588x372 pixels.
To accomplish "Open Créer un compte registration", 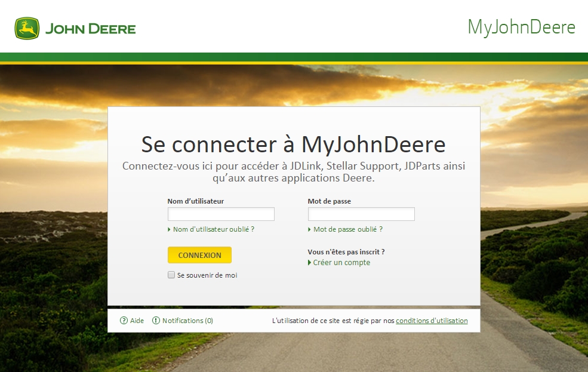I will (341, 263).
